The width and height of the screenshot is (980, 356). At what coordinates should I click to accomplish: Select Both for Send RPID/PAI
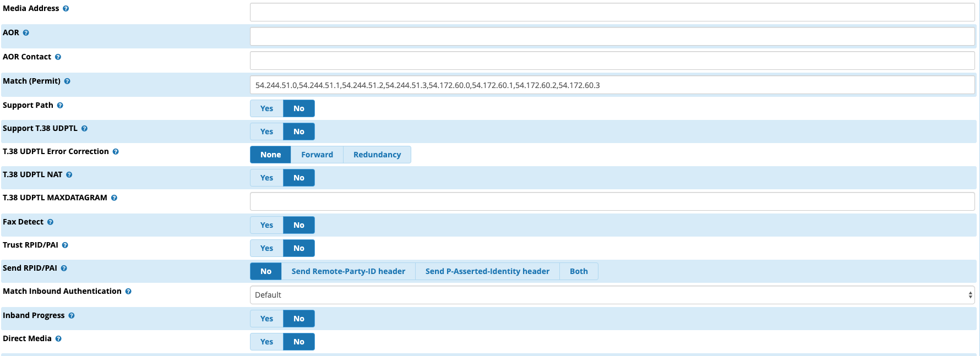coord(579,271)
